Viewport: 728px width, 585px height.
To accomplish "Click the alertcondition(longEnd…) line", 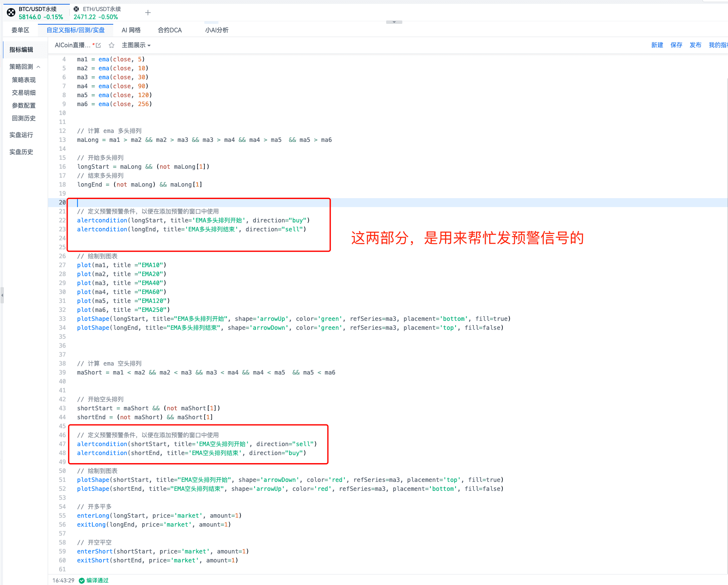I will pos(192,229).
